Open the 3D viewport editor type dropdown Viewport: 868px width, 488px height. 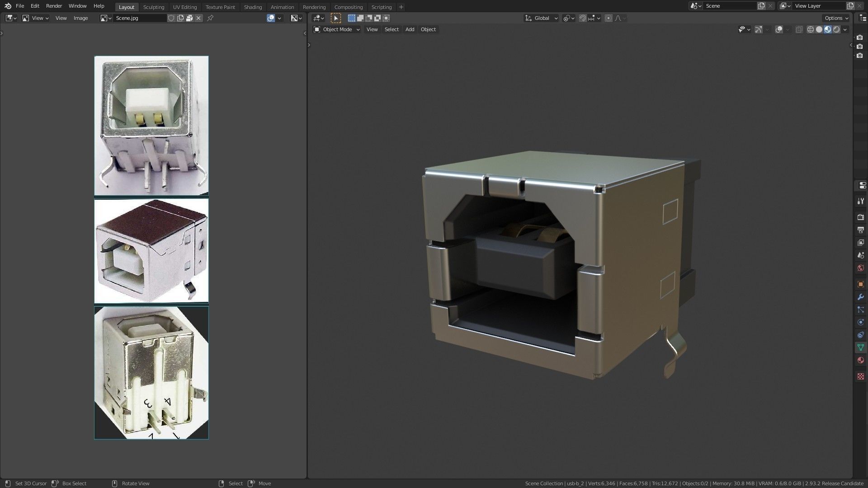(319, 18)
